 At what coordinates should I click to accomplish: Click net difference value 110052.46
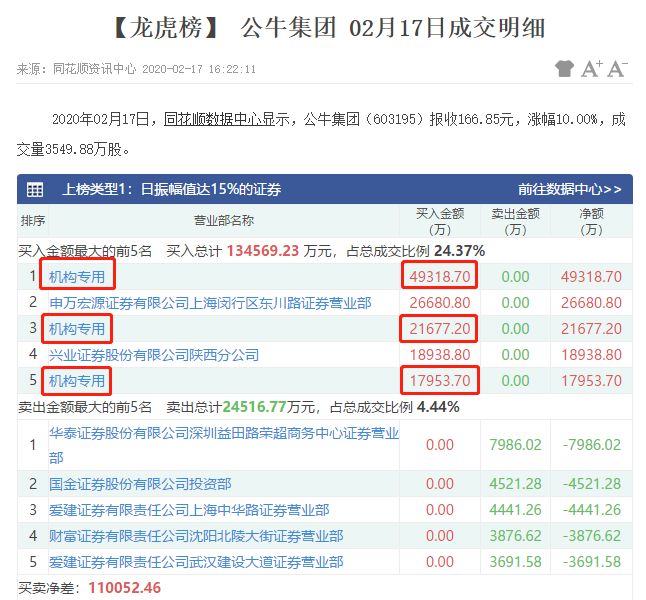(124, 588)
